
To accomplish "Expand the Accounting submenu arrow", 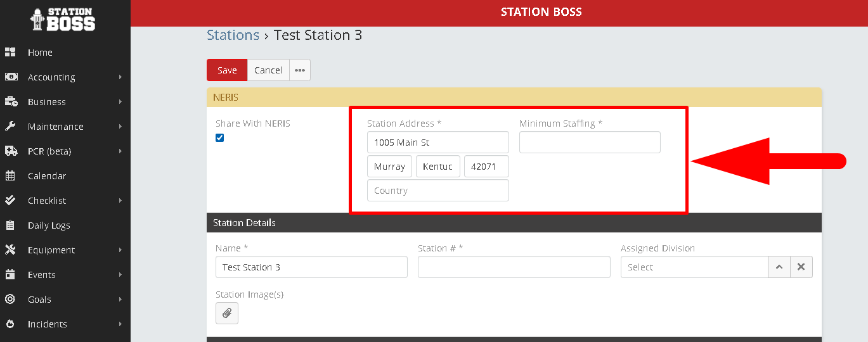I will pos(120,77).
